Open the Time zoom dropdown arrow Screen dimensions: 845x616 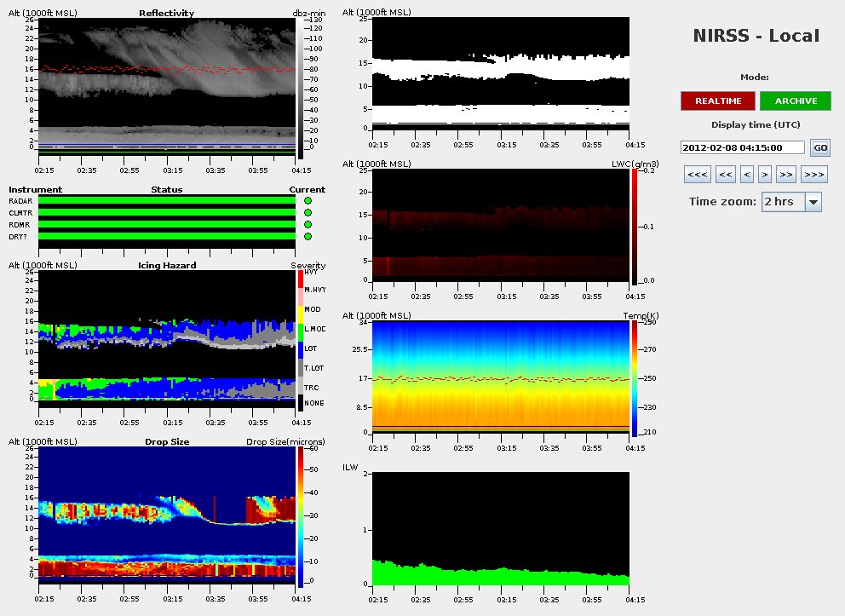(813, 202)
